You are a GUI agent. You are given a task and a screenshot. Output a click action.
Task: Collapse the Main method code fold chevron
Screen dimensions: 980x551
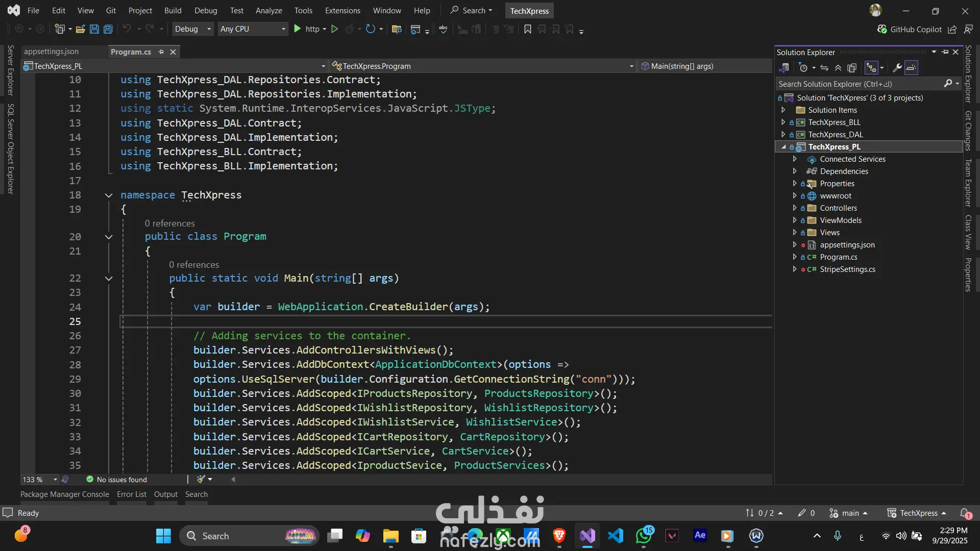click(x=108, y=279)
